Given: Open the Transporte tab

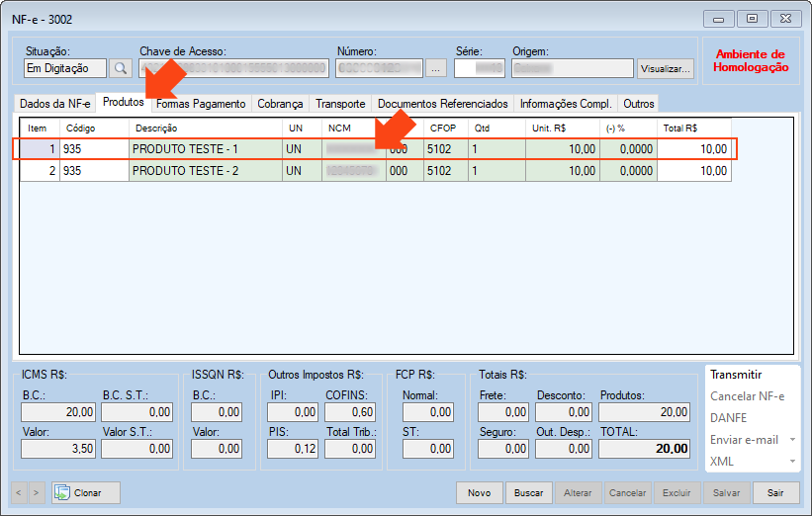Looking at the screenshot, I should pyautogui.click(x=340, y=104).
